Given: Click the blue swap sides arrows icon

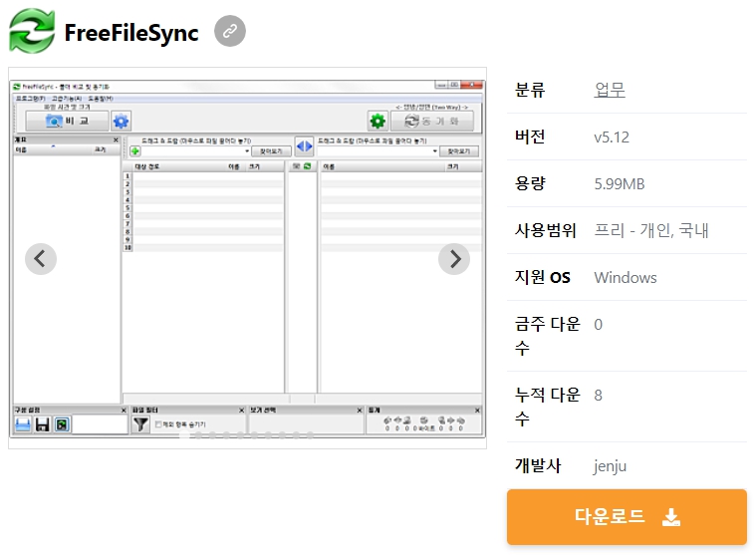Looking at the screenshot, I should tap(304, 145).
